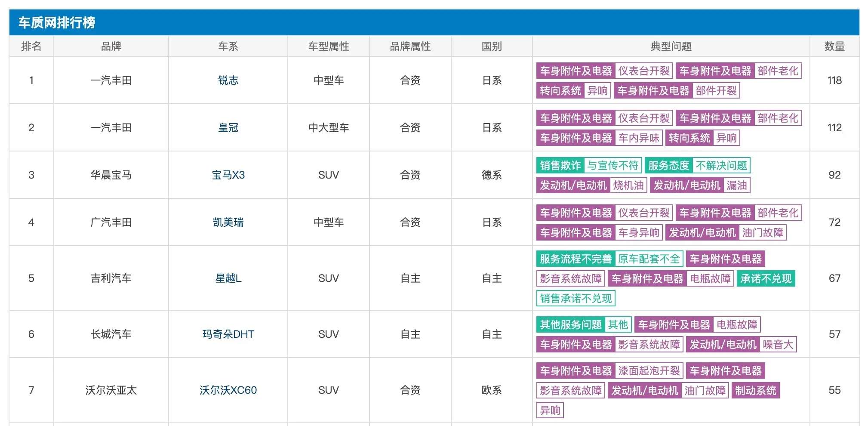
Task: Click the quantity value 57
Action: click(834, 334)
